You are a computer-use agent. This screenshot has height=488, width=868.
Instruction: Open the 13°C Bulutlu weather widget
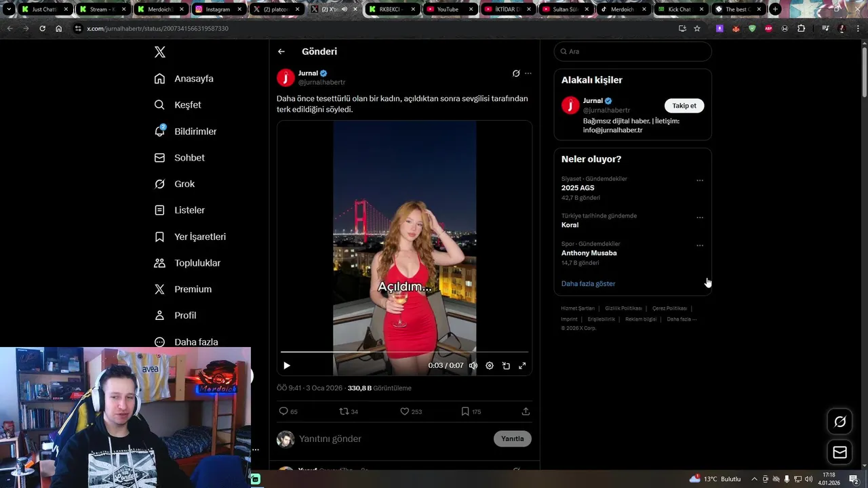click(715, 479)
